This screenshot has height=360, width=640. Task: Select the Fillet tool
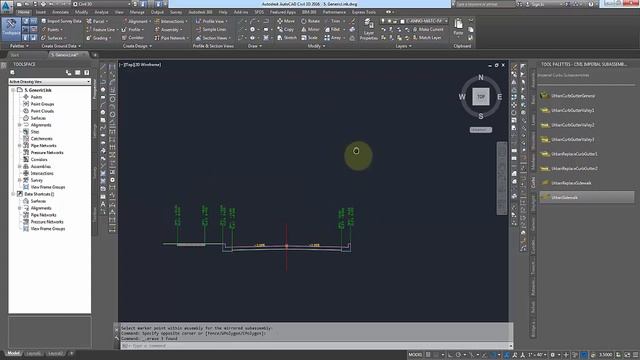333,29
